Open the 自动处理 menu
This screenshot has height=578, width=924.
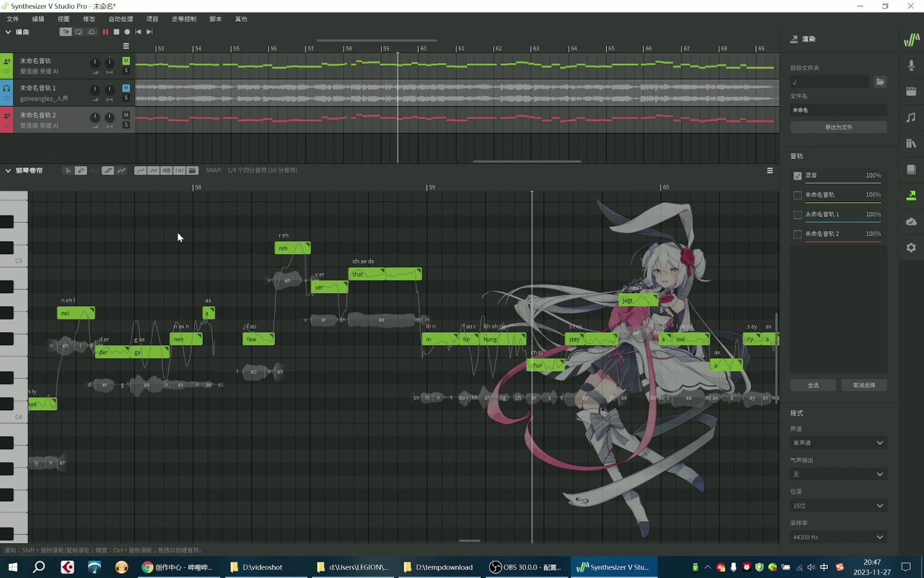(x=121, y=19)
